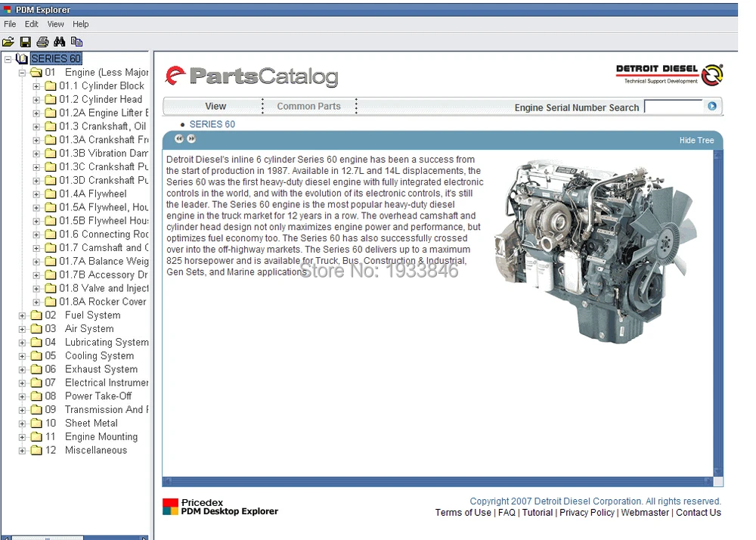Image resolution: width=756 pixels, height=540 pixels.
Task: Expand the 01.1 Cylinder Block node
Action: 36,86
